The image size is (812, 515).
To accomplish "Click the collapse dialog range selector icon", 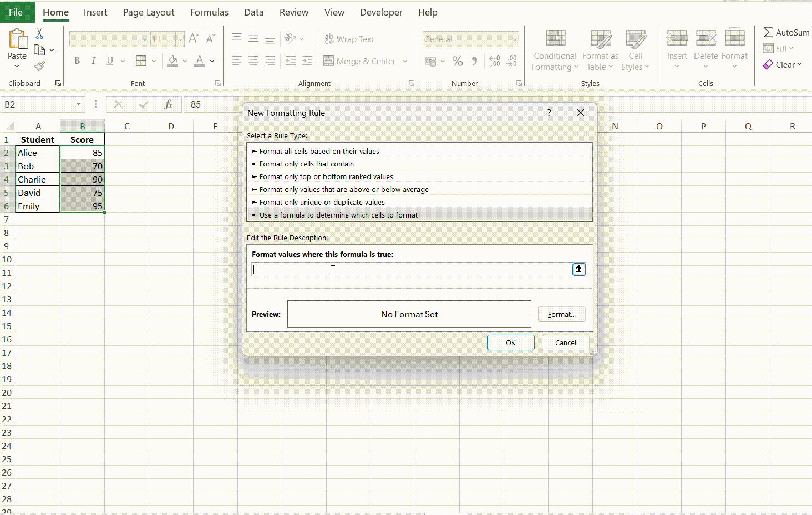I will click(x=578, y=269).
